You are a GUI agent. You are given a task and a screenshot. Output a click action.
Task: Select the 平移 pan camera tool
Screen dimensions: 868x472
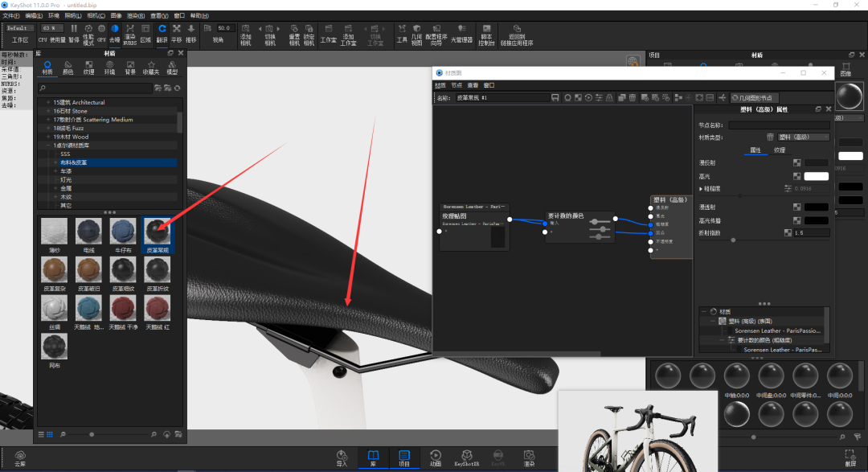click(x=177, y=33)
